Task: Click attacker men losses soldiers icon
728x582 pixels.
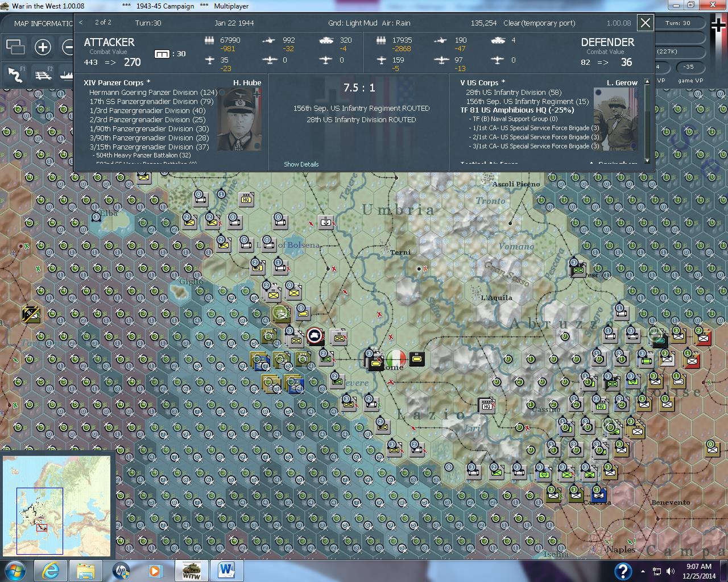Action: tap(209, 40)
